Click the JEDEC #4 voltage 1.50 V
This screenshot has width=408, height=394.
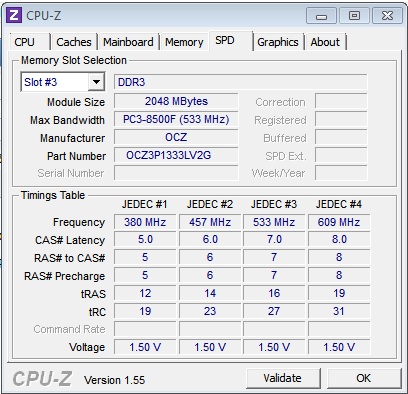pos(339,347)
